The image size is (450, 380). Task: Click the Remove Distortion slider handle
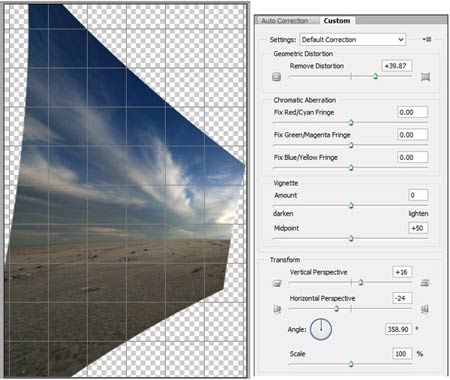tap(375, 76)
